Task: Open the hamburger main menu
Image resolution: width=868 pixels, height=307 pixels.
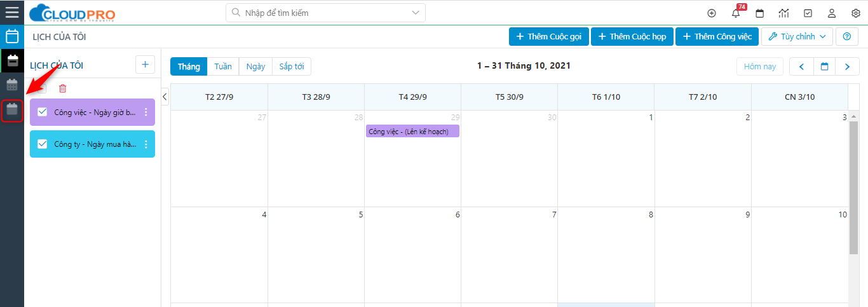Action: pos(12,12)
